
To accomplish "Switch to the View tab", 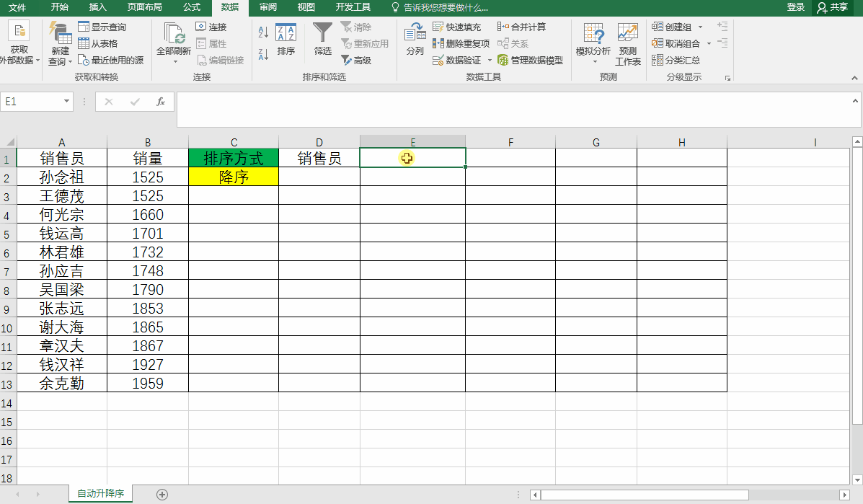I will [x=306, y=7].
